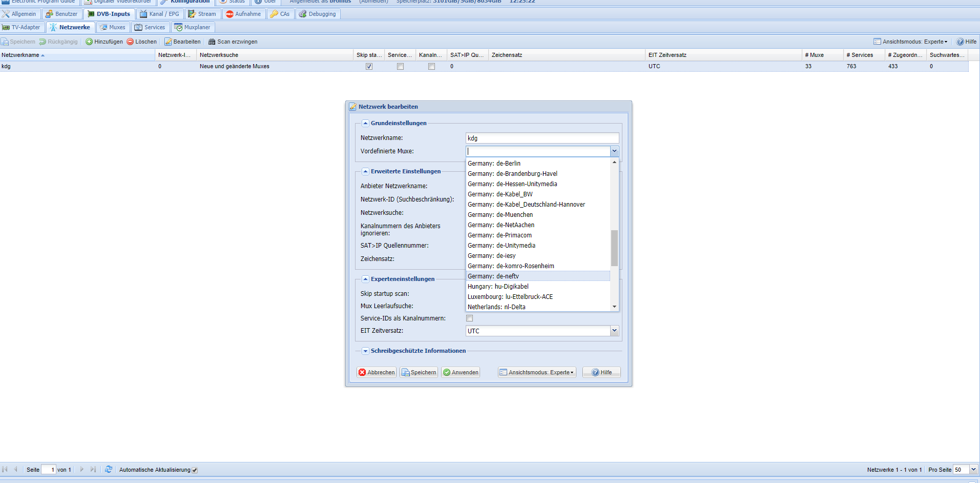
Task: Go to the next page arrow
Action: point(81,469)
